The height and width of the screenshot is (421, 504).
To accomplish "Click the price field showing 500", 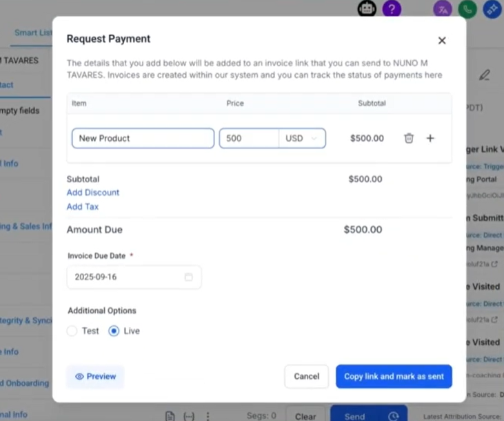I will coord(249,139).
